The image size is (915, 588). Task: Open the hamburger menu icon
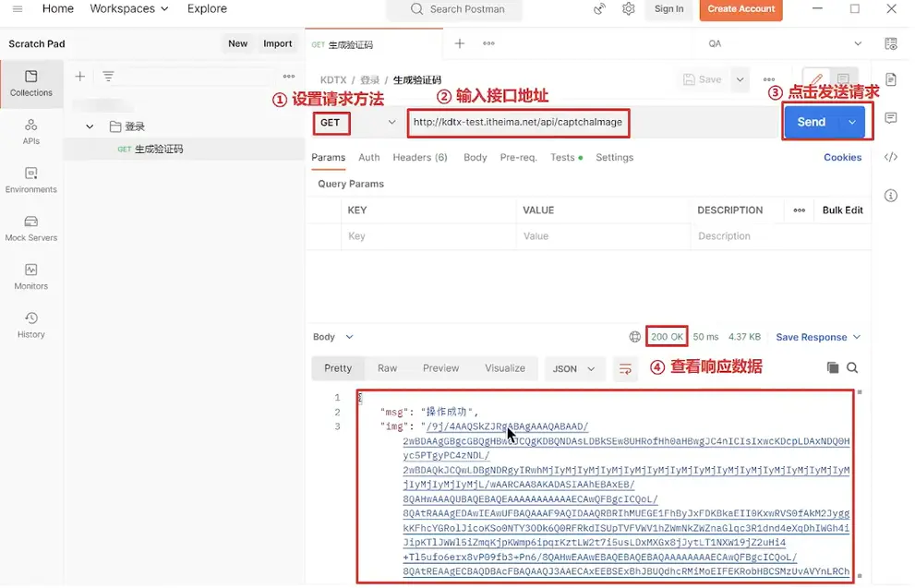tap(18, 8)
